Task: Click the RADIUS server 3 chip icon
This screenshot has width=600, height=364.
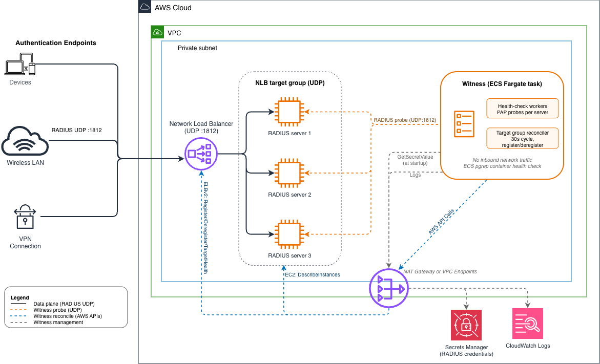Action: pyautogui.click(x=289, y=234)
